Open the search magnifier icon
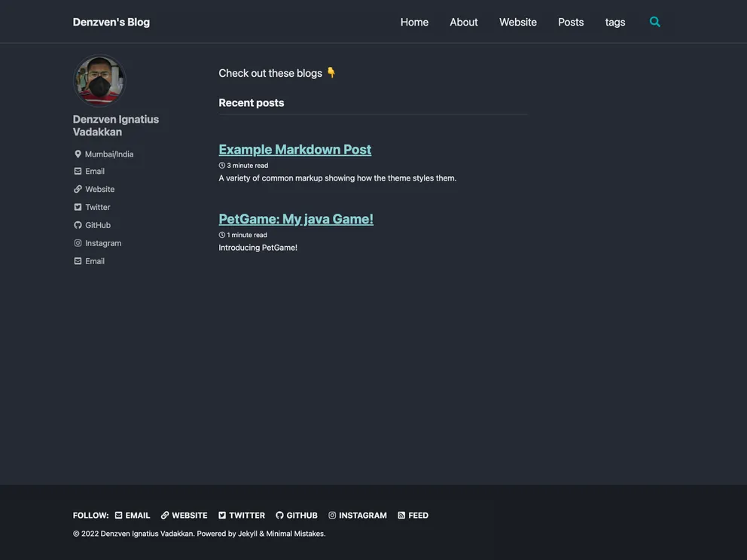The image size is (747, 560). (x=654, y=22)
